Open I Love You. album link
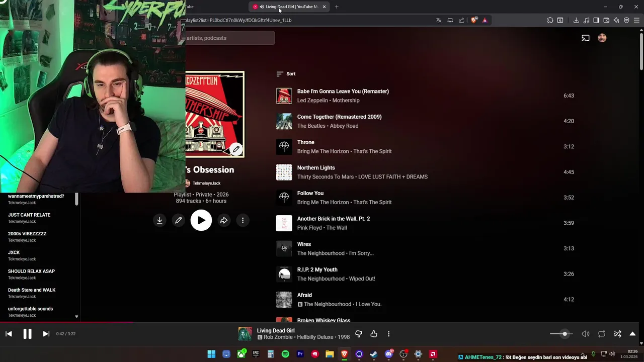Viewport: 644px width, 362px height. 368,304
